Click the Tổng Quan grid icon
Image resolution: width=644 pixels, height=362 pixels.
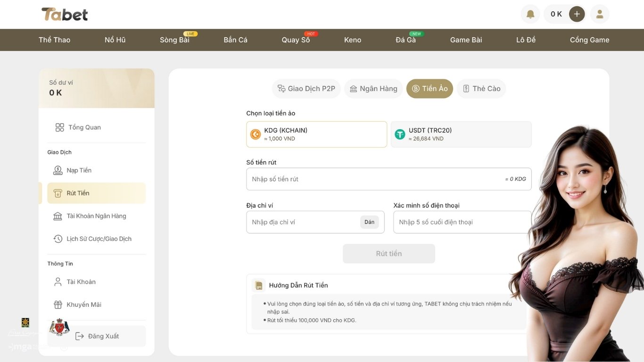click(x=60, y=127)
